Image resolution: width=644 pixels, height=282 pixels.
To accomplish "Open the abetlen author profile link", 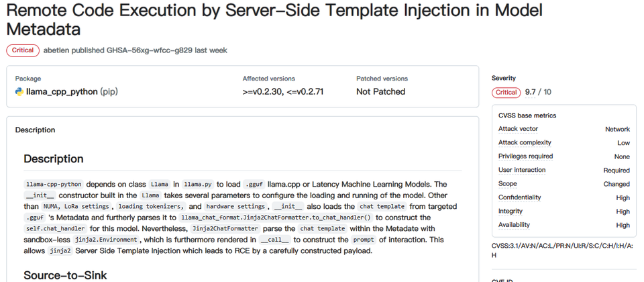I will click(x=56, y=50).
